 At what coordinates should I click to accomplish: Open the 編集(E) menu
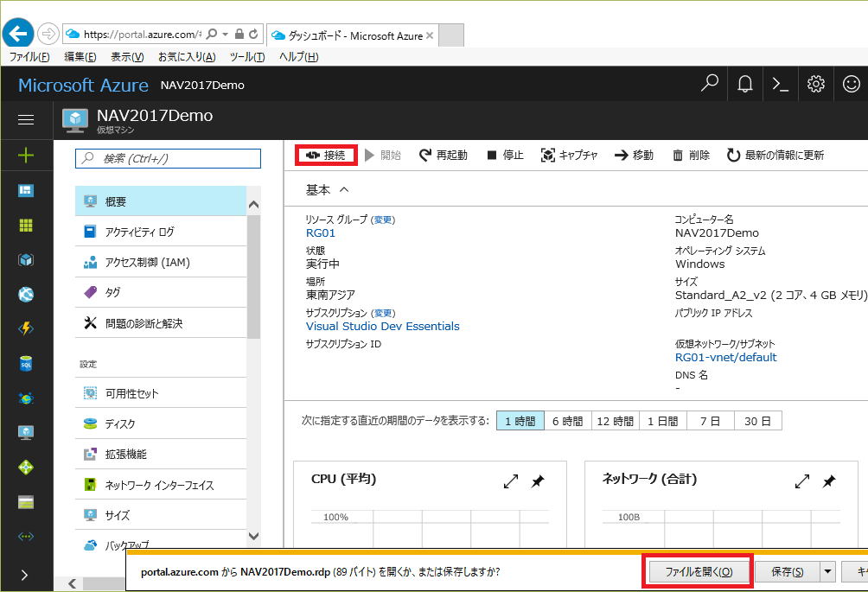[80, 57]
